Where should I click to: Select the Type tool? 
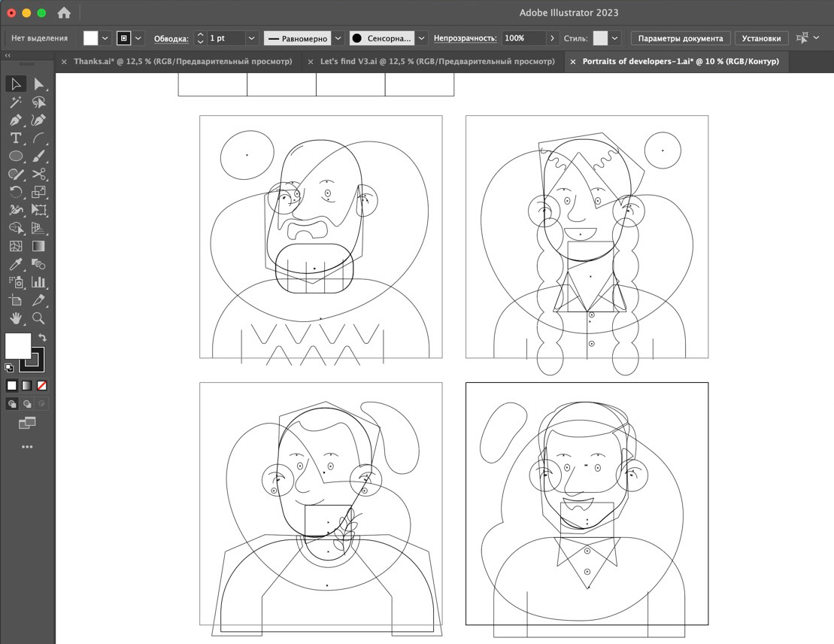pos(15,138)
